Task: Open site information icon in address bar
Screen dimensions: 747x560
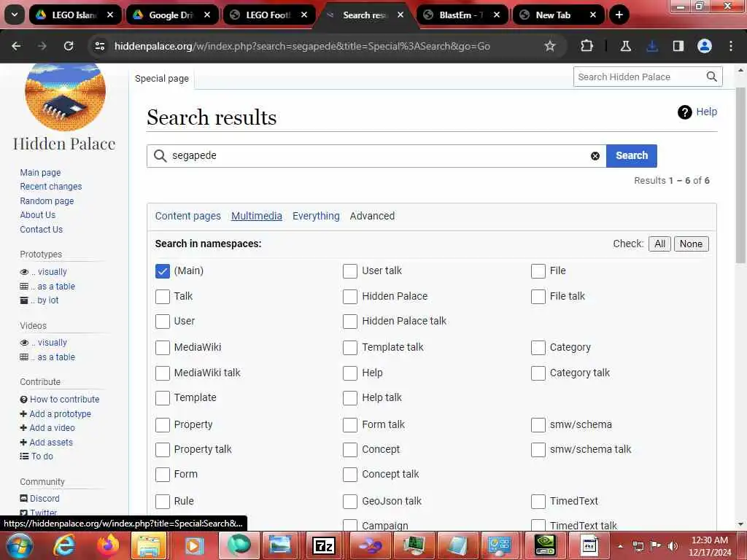Action: (x=99, y=46)
